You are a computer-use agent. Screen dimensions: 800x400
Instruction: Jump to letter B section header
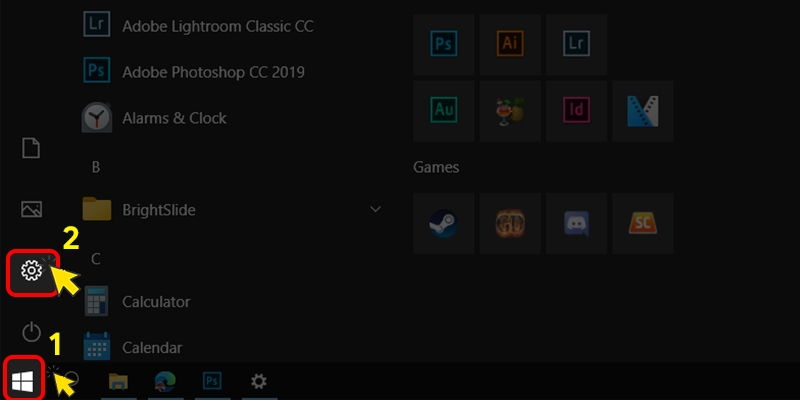pos(96,167)
